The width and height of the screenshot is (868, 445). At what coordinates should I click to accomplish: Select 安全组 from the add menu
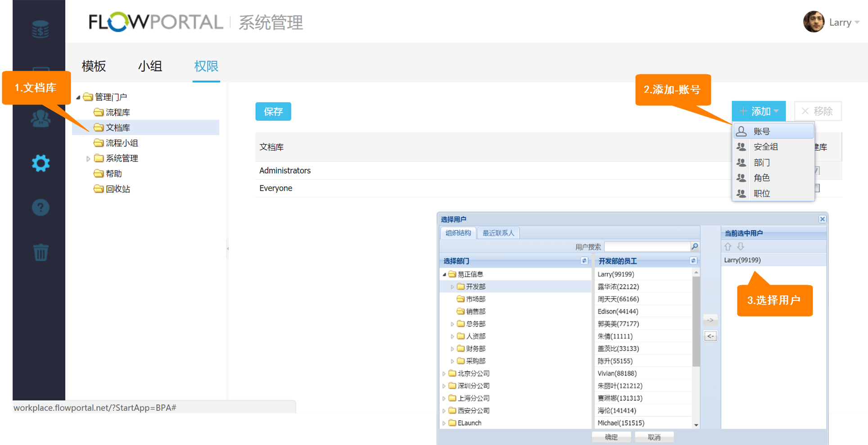[765, 147]
